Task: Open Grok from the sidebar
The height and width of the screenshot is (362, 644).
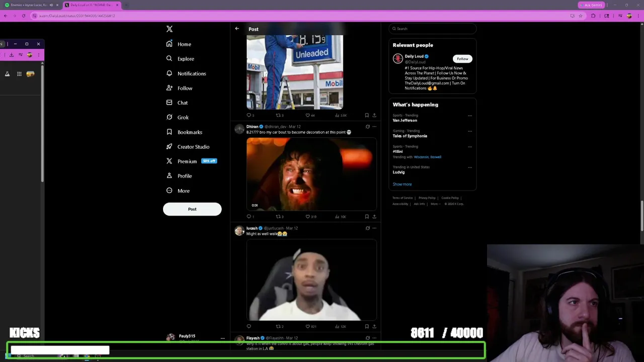Action: [x=178, y=117]
